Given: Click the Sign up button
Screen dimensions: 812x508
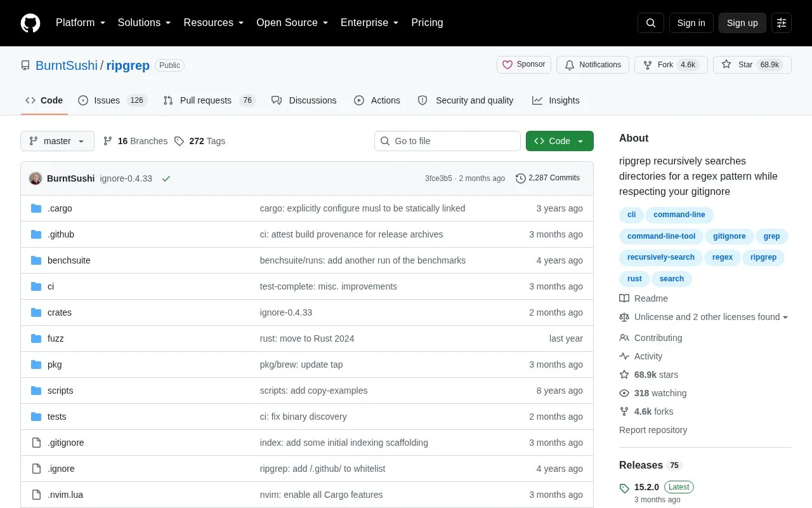Looking at the screenshot, I should click(x=742, y=23).
